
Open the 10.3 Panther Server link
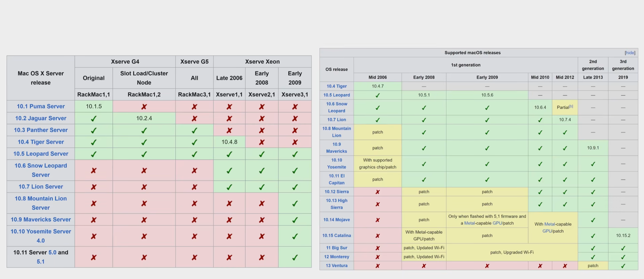41,130
